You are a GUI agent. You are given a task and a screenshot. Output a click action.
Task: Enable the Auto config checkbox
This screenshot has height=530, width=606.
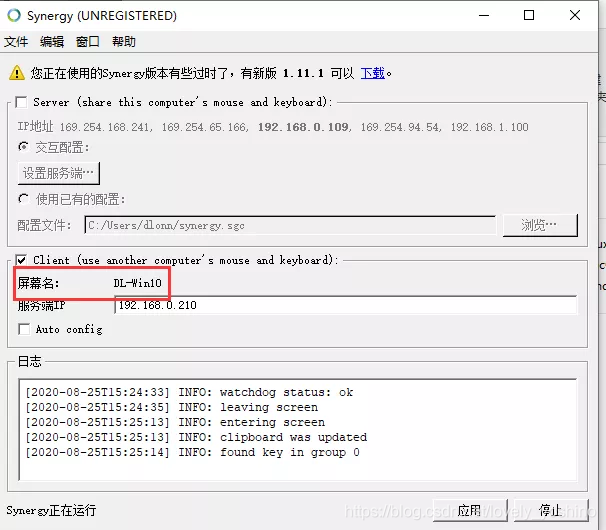tap(24, 329)
